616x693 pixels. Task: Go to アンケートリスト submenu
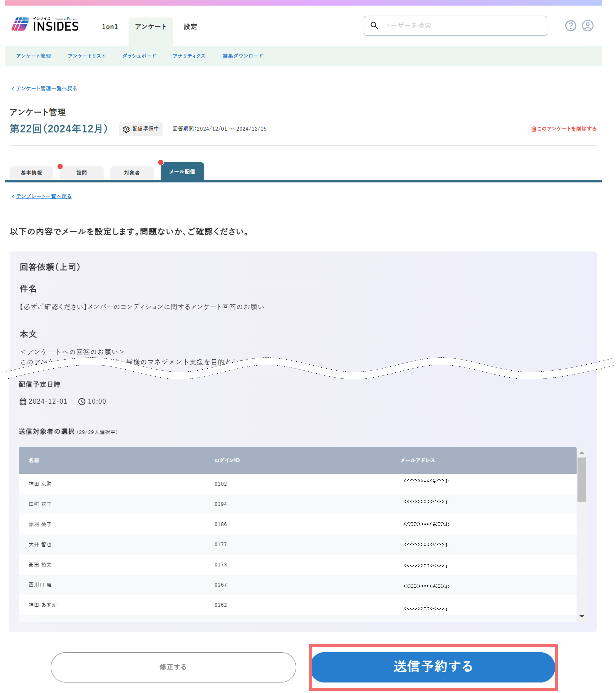(87, 56)
